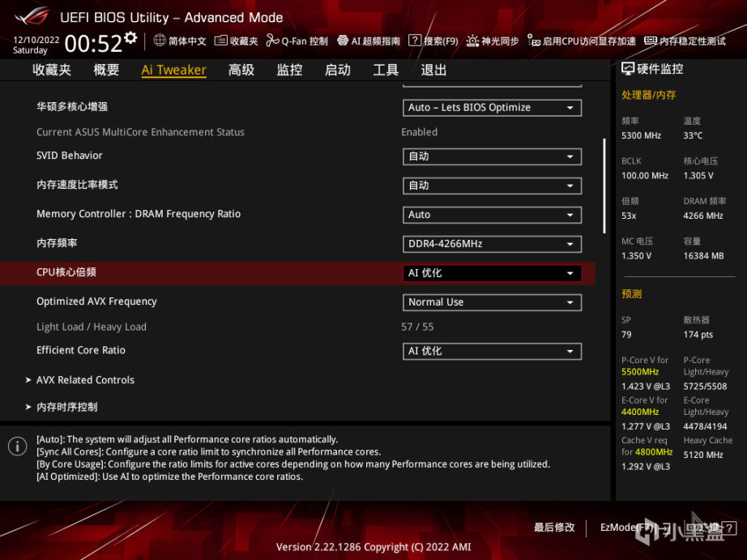Select the Efficient Core Ratio label
Image resolution: width=747 pixels, height=560 pixels.
[81, 350]
